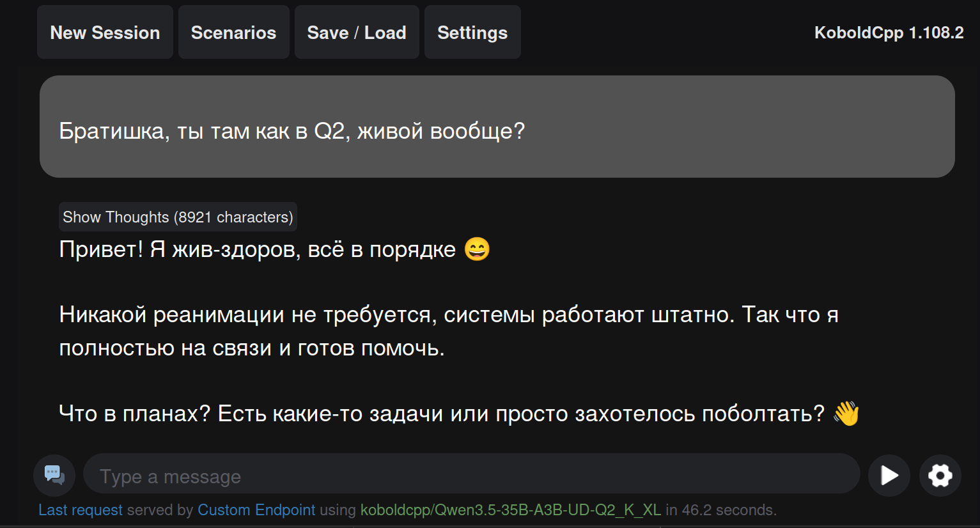Viewport: 980px width, 528px height.
Task: Open quick settings via bottom gear icon
Action: (940, 476)
